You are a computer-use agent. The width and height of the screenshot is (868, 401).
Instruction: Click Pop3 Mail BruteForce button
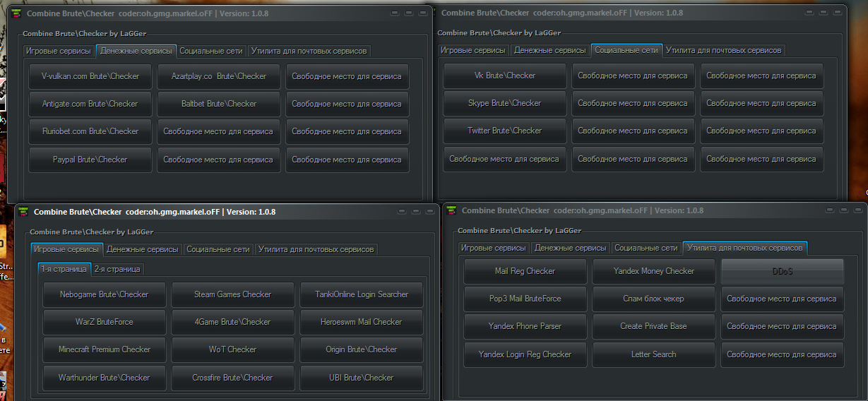pyautogui.click(x=525, y=299)
